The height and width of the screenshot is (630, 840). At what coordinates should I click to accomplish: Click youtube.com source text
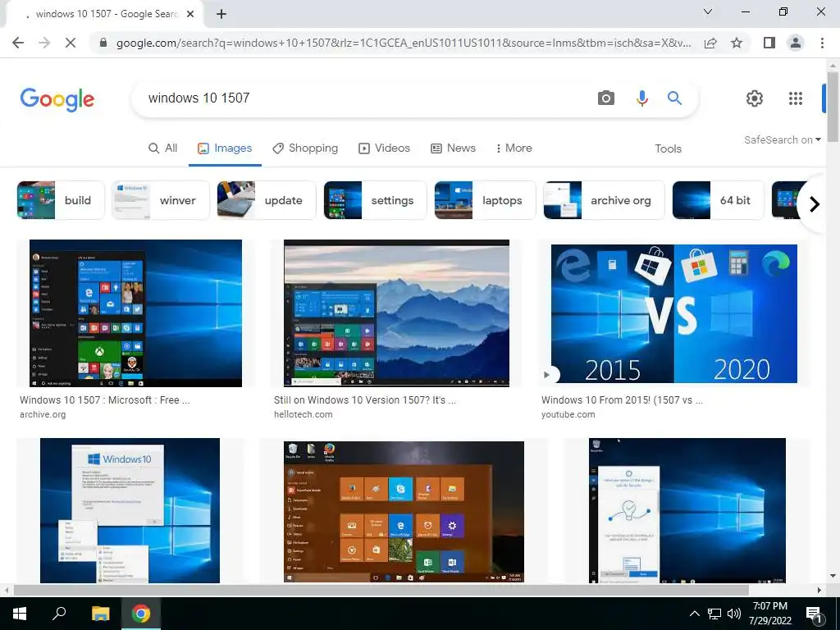(568, 414)
